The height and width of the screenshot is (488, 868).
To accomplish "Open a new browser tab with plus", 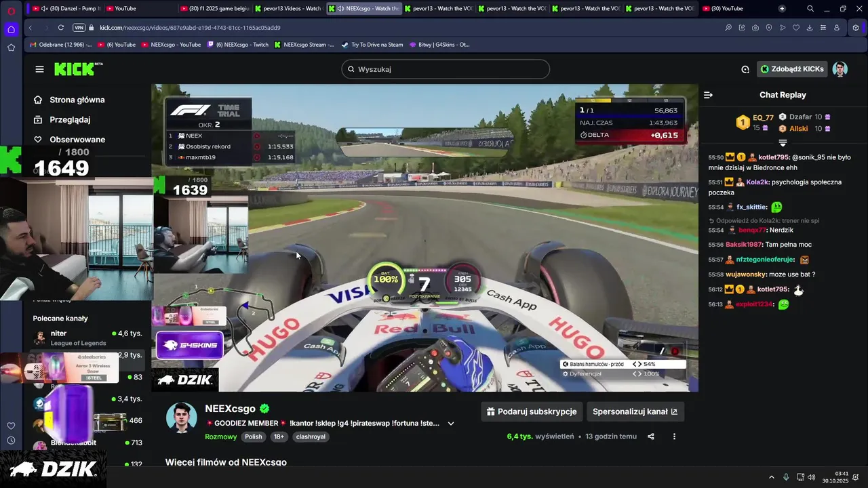I will point(782,9).
